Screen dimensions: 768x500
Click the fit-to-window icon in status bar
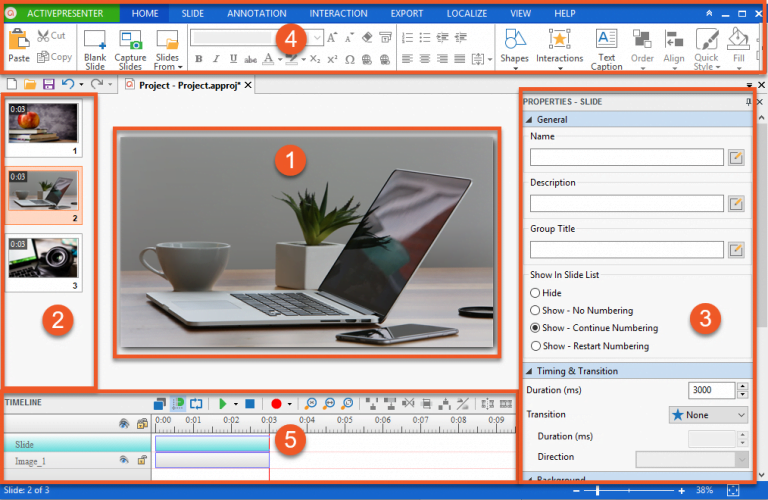[x=733, y=490]
